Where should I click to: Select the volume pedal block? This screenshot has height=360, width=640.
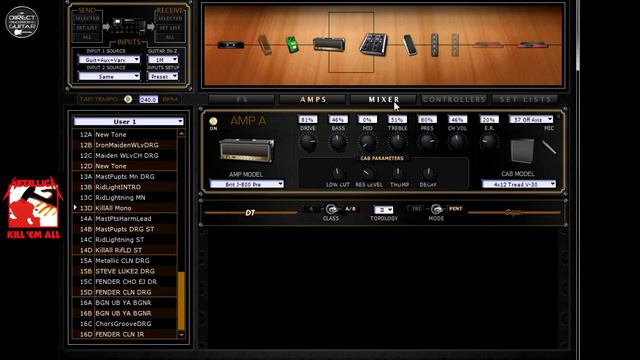[x=410, y=45]
